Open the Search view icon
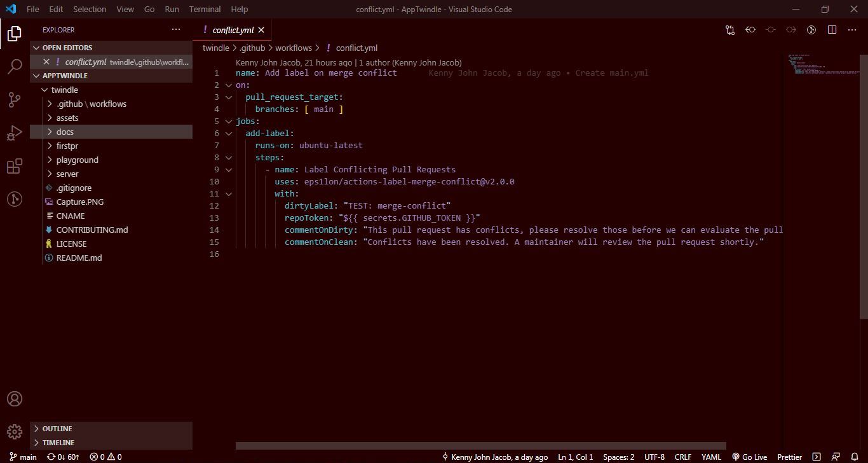 pyautogui.click(x=15, y=66)
